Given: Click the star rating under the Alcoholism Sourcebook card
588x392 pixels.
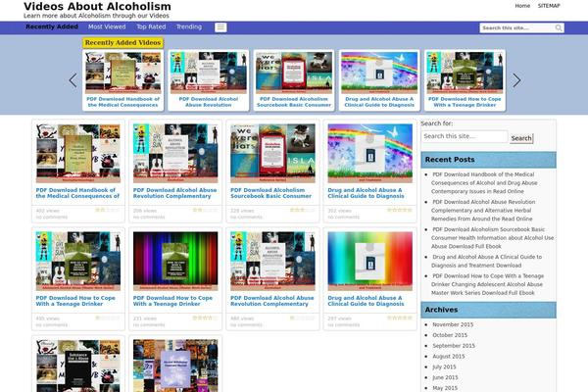Looking at the screenshot, I should 302,210.
